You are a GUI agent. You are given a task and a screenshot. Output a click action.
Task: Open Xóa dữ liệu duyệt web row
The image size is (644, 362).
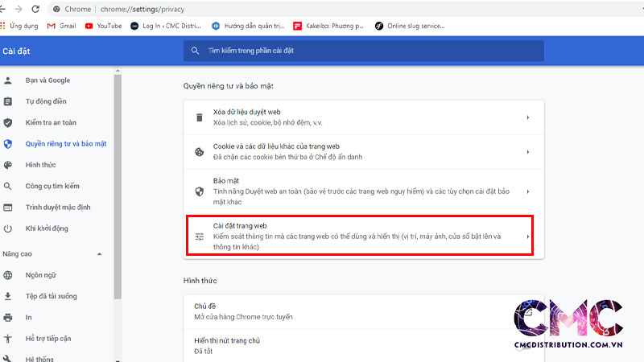point(364,117)
